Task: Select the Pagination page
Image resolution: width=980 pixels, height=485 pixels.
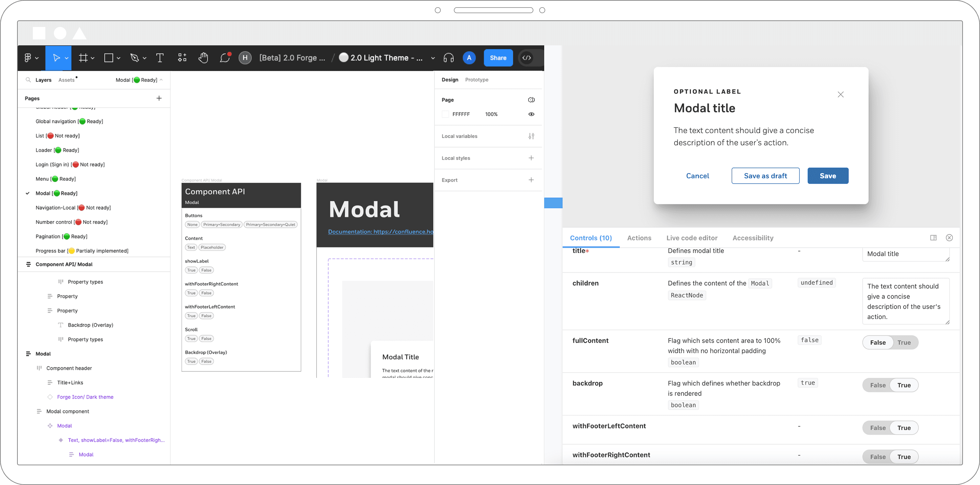Action: click(61, 237)
